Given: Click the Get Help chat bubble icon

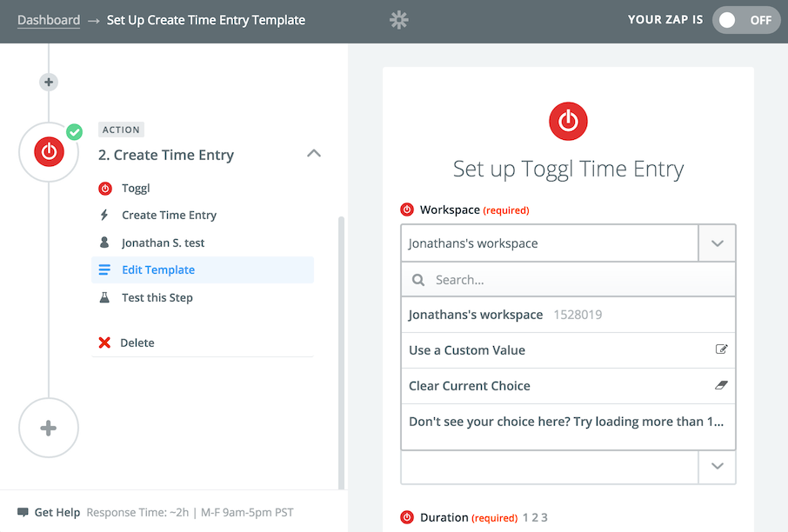Looking at the screenshot, I should (23, 512).
